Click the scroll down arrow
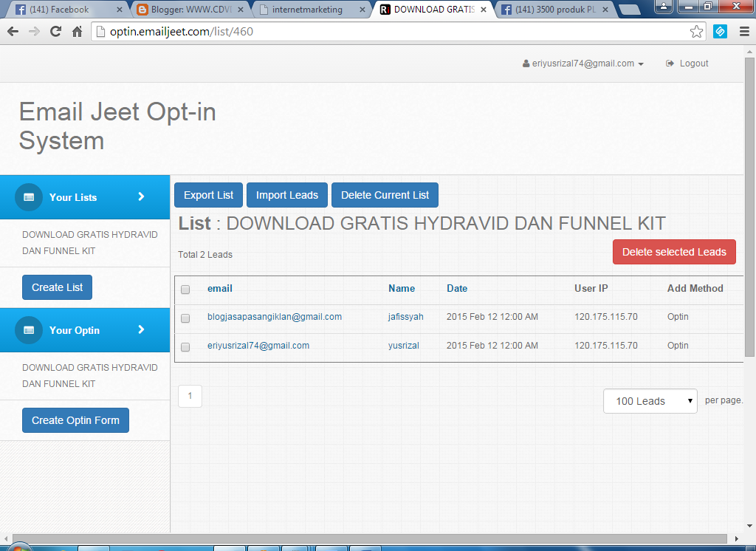756x551 pixels. pos(750,526)
